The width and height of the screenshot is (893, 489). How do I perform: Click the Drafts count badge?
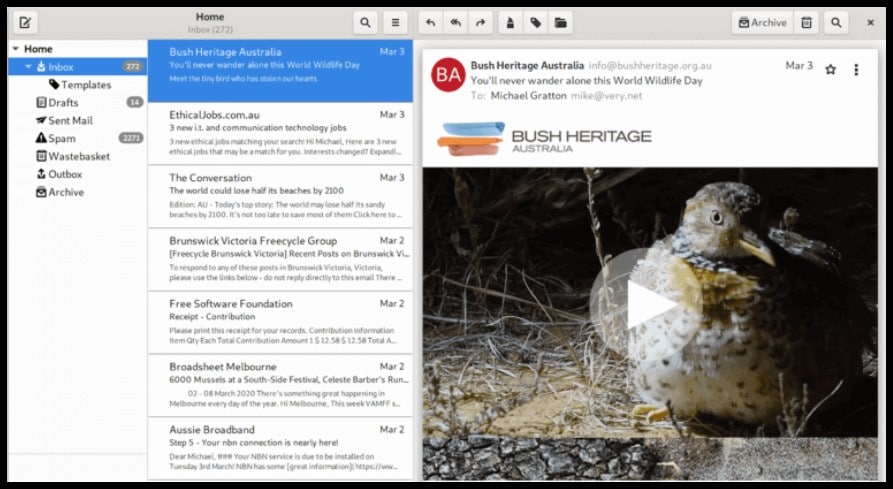pyautogui.click(x=135, y=102)
